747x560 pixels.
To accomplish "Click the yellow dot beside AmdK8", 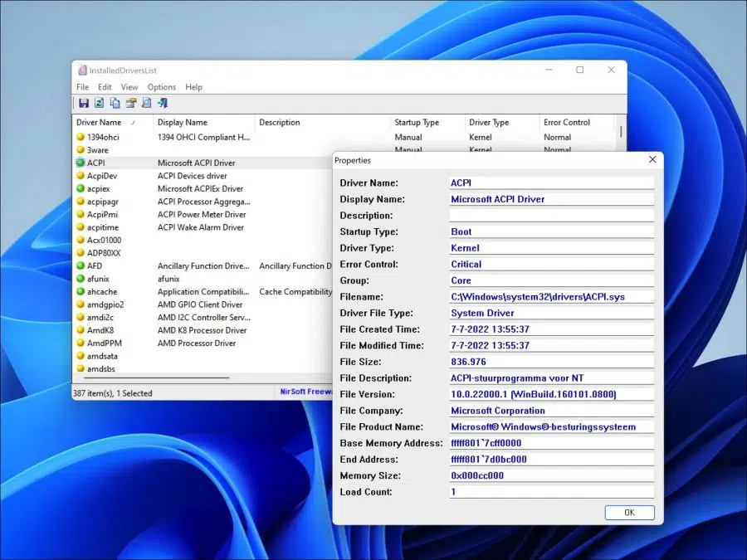I will point(81,329).
